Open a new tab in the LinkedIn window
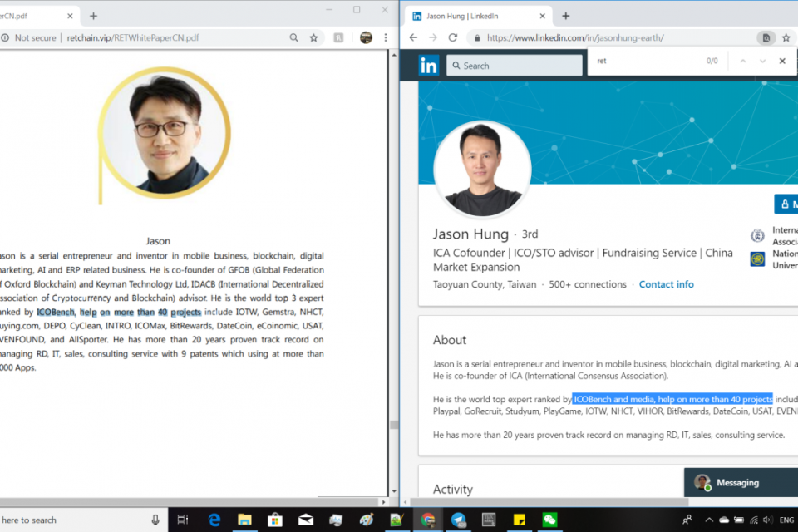Image resolution: width=798 pixels, height=532 pixels. point(565,17)
